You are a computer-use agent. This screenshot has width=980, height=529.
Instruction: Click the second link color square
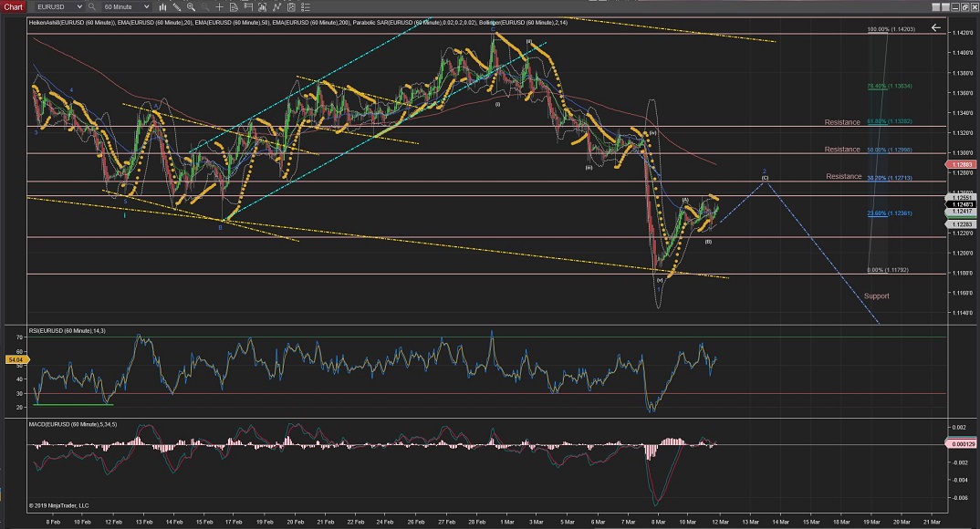[x=945, y=7]
